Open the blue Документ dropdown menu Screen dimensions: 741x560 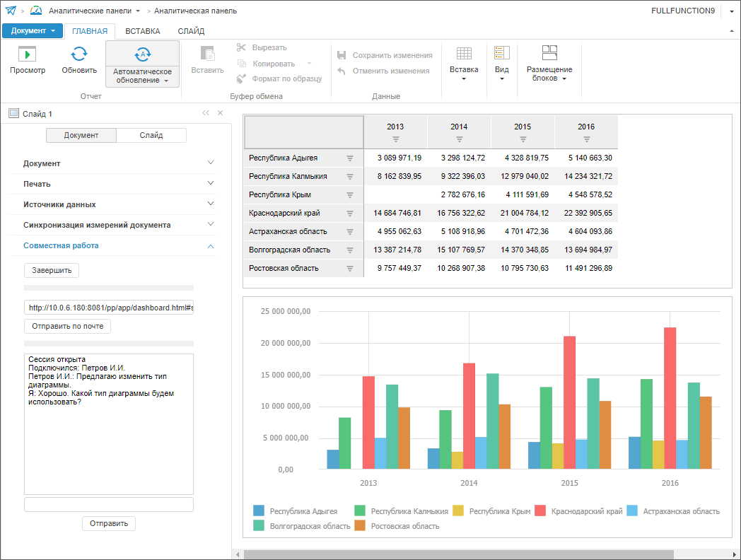click(33, 31)
